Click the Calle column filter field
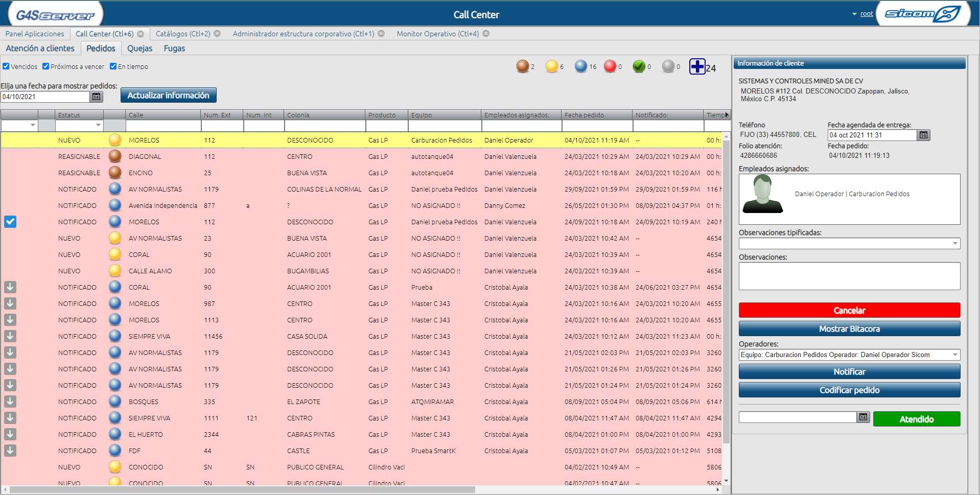The height and width of the screenshot is (495, 980). 164,126
